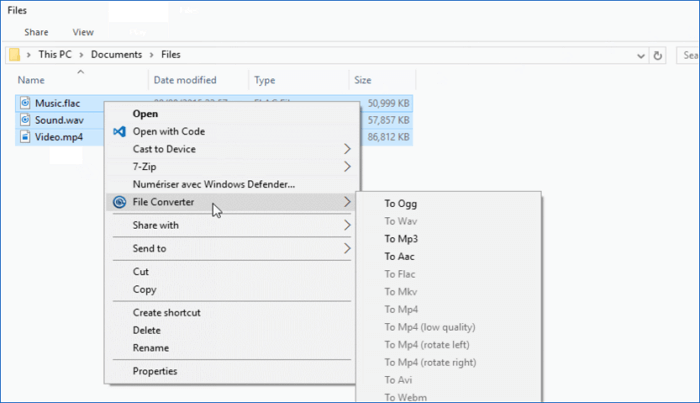This screenshot has height=403, width=700.
Task: Choose To Mp3 in converter submenu
Action: click(401, 239)
